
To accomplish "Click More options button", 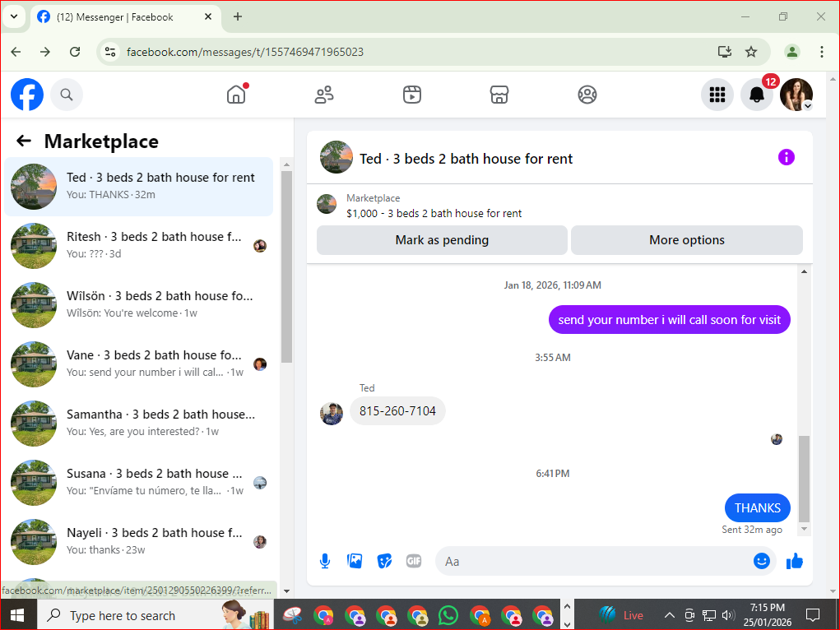I will (x=687, y=240).
